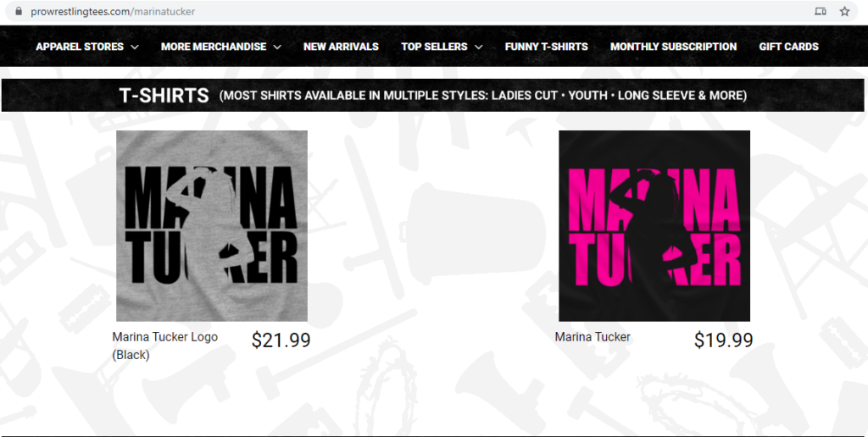Open the gray Marina Tucker shirt image
The width and height of the screenshot is (868, 437).
211,225
